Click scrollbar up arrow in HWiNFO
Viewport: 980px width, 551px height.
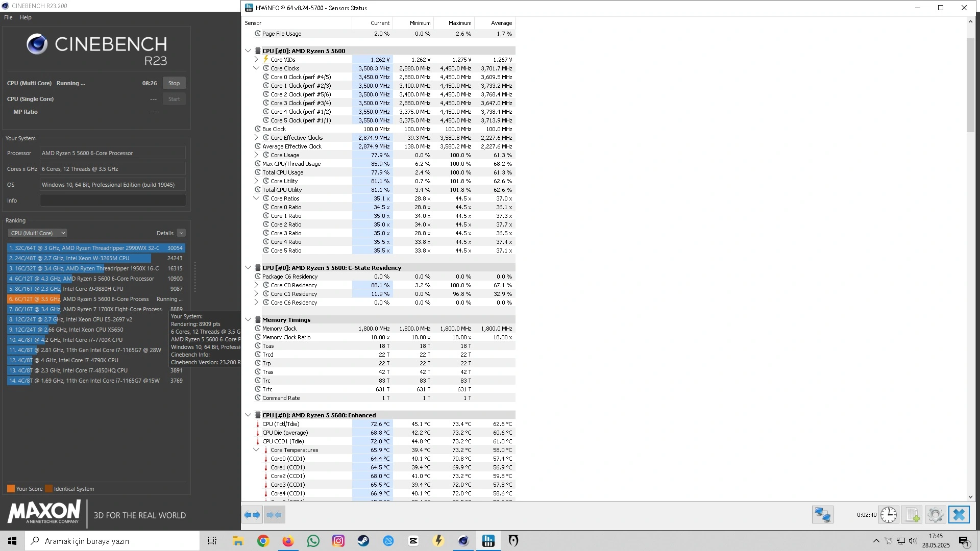[970, 21]
